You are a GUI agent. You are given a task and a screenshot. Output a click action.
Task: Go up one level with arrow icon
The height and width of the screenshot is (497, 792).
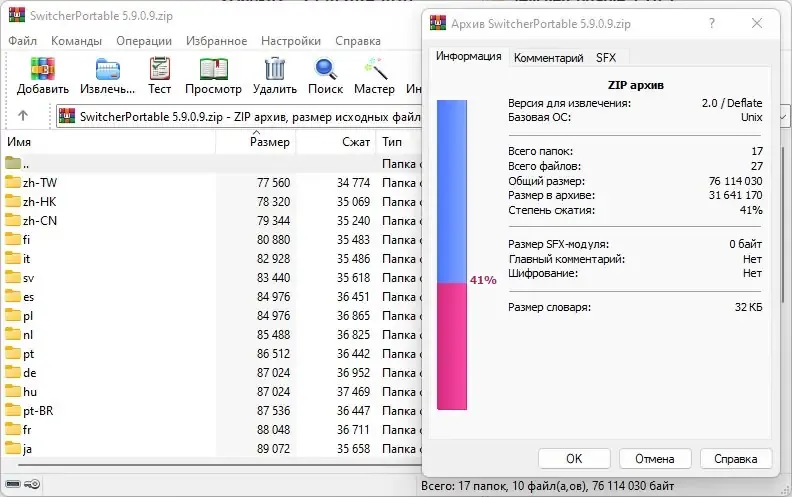(23, 116)
